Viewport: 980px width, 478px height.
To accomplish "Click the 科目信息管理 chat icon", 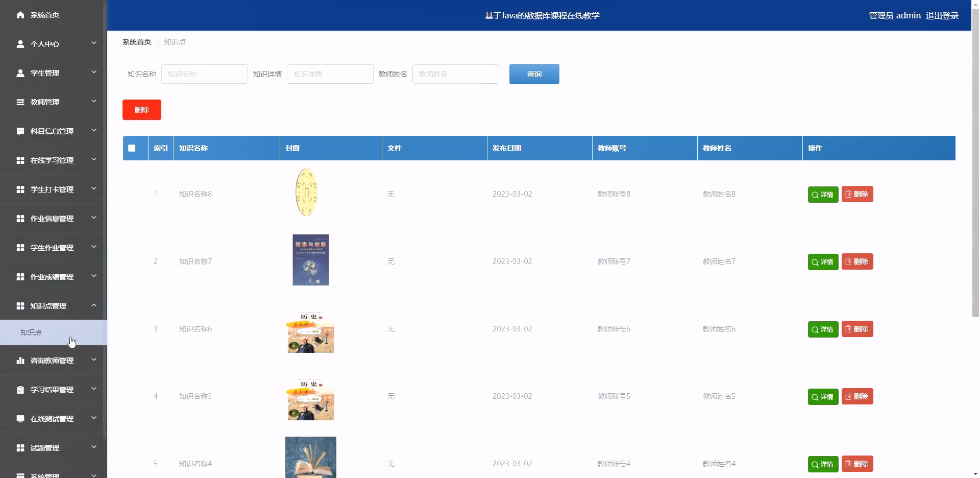I will pyautogui.click(x=20, y=131).
